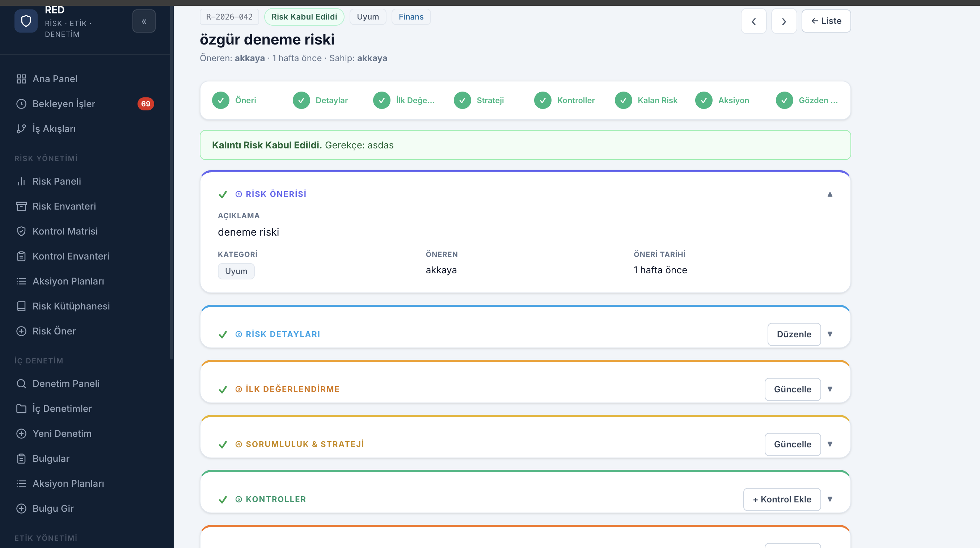Open Ana Panel grid icon
This screenshot has width=980, height=548.
point(21,79)
